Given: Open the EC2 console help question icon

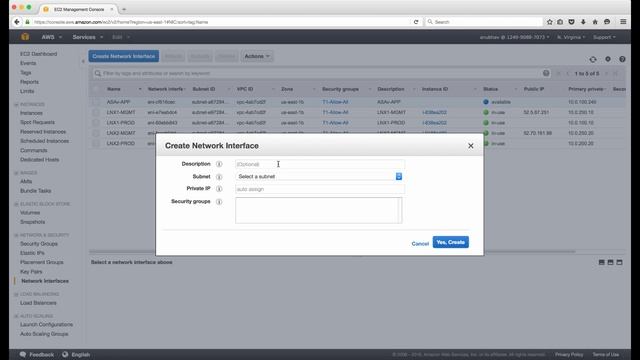Looking at the screenshot, I should [622, 59].
